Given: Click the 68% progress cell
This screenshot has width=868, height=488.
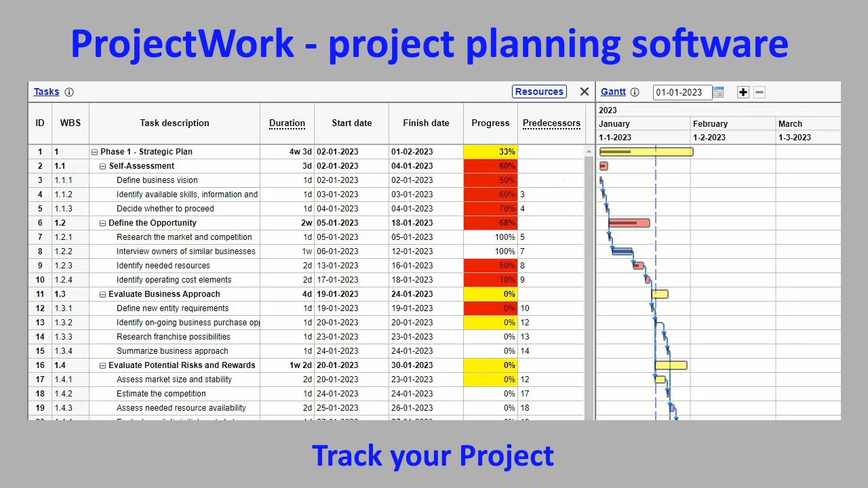Looking at the screenshot, I should tap(490, 223).
